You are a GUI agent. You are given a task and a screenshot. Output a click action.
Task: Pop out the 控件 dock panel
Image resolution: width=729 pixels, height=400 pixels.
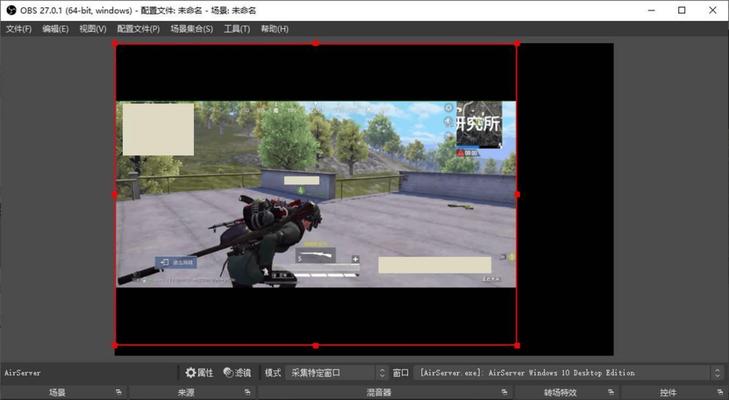tap(720, 392)
